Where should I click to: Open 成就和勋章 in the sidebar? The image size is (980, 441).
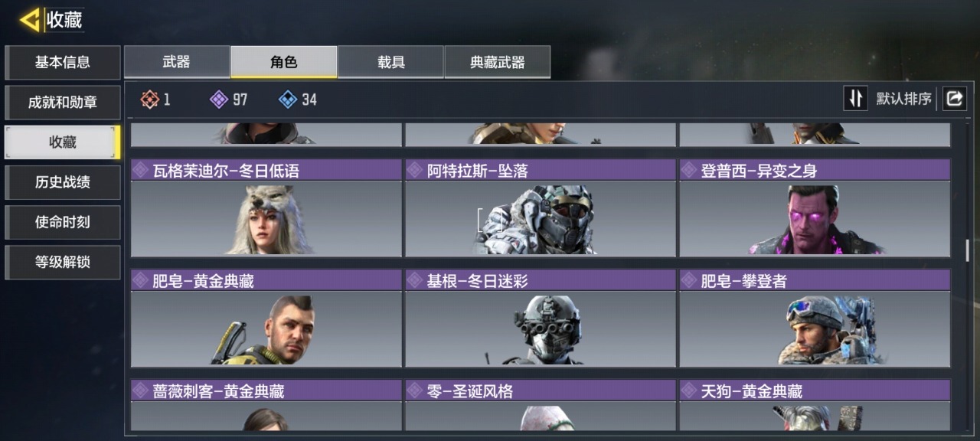tap(63, 102)
